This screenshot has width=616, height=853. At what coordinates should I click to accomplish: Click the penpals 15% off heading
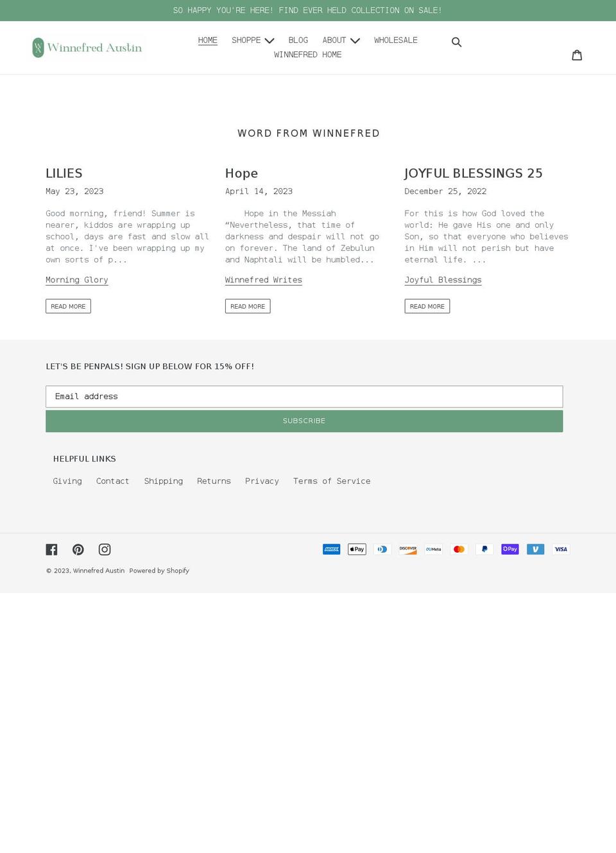150,366
